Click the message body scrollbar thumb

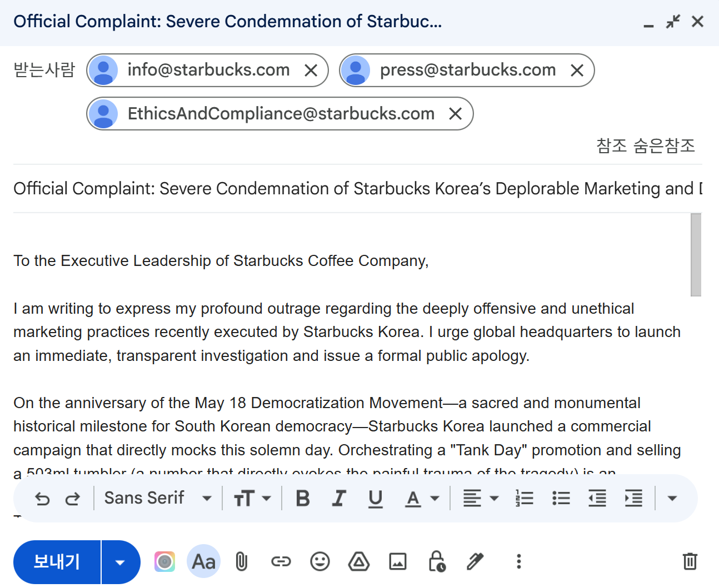coord(696,255)
